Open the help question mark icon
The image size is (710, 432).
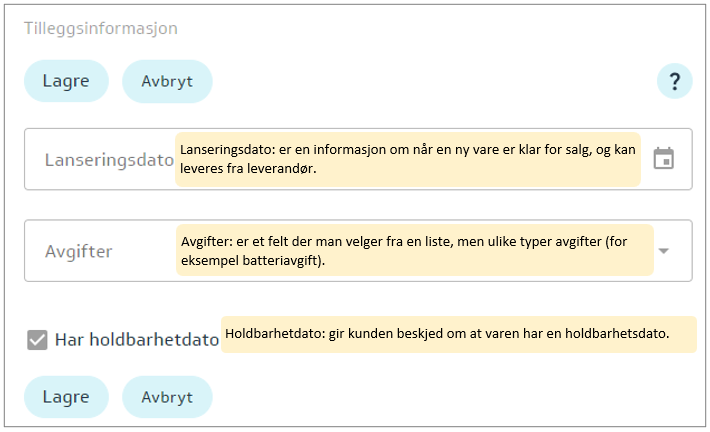click(x=675, y=82)
